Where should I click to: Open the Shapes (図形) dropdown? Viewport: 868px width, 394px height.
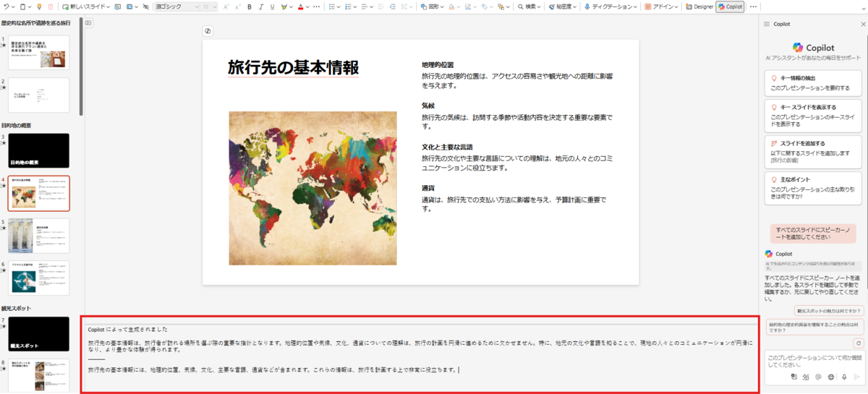432,7
